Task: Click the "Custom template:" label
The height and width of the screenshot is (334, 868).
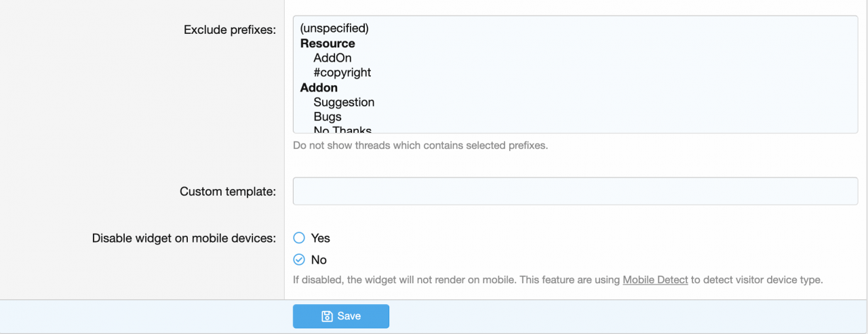Action: [228, 192]
